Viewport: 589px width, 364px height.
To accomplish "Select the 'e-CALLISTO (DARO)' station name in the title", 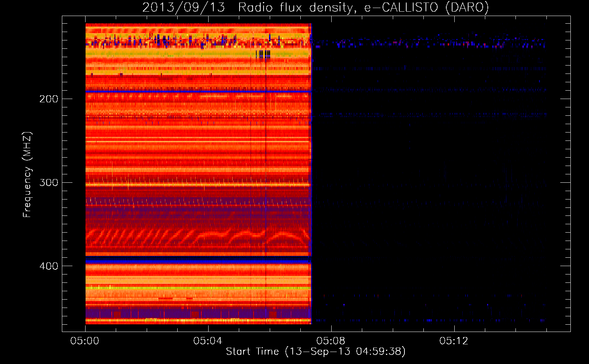I will pos(427,7).
